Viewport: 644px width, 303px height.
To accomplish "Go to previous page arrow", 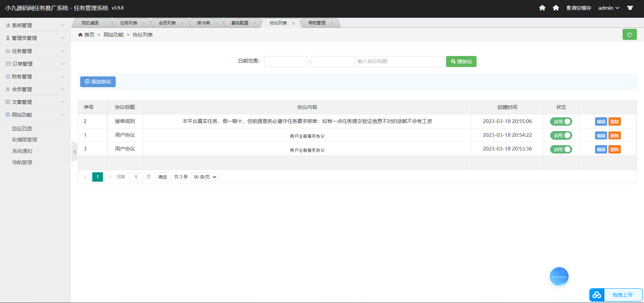I will click(85, 177).
